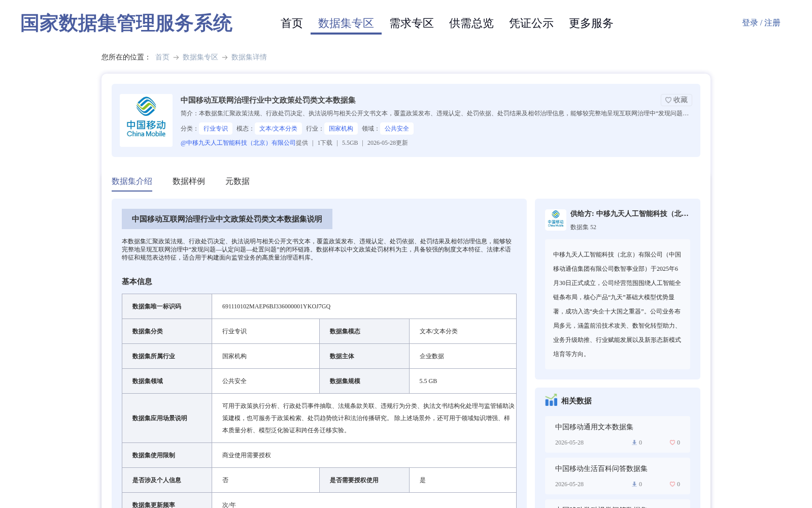Click the site title 国家数据集管理服务系统

point(126,23)
